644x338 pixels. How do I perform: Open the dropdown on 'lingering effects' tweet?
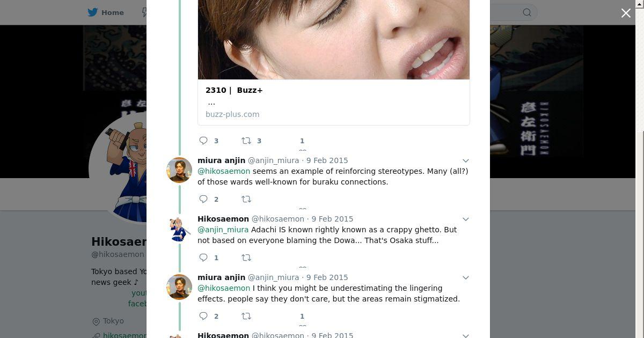point(466,277)
